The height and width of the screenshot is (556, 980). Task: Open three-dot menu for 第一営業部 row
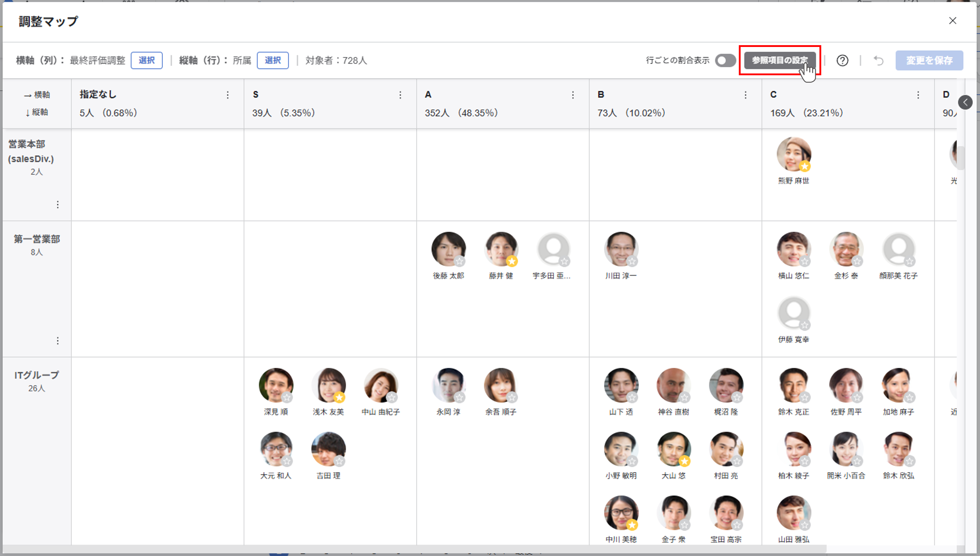click(58, 341)
